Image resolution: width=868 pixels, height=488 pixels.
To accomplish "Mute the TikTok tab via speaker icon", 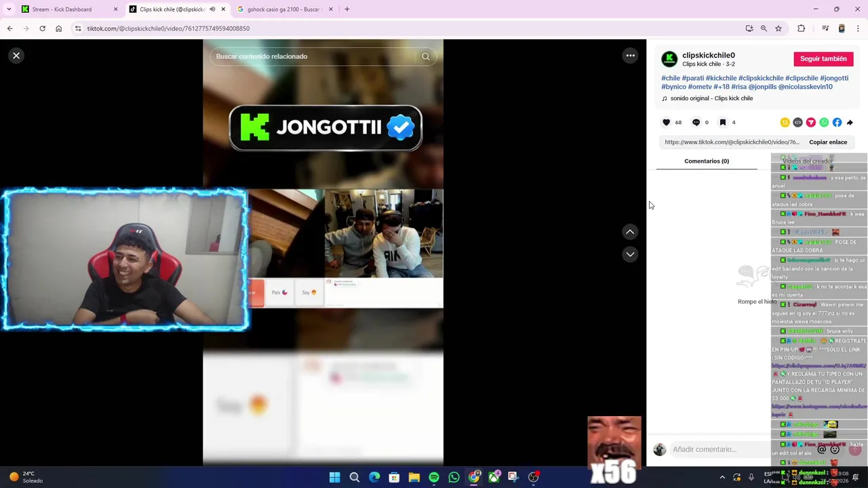I will click(x=212, y=9).
